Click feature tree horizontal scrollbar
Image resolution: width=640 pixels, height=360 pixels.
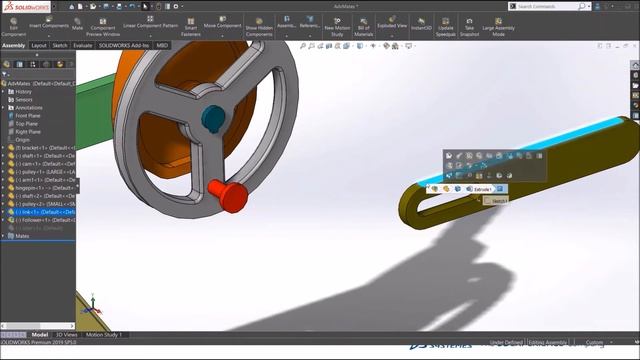tap(38, 326)
